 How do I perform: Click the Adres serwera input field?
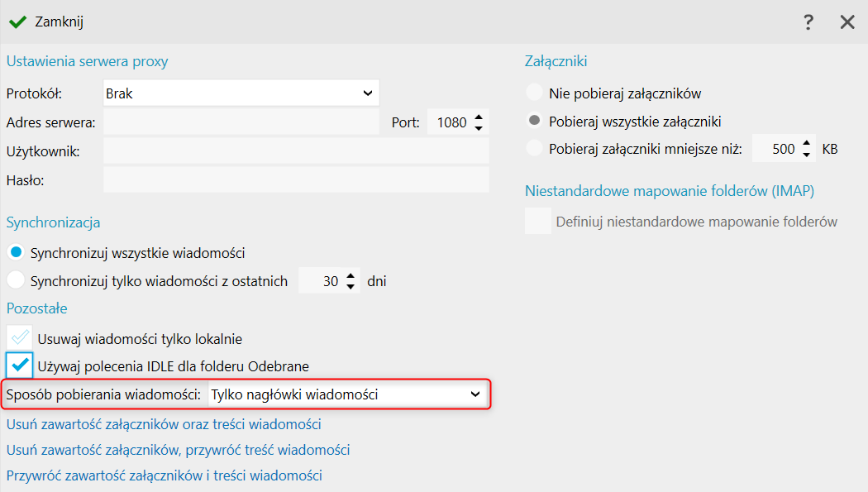click(x=241, y=122)
